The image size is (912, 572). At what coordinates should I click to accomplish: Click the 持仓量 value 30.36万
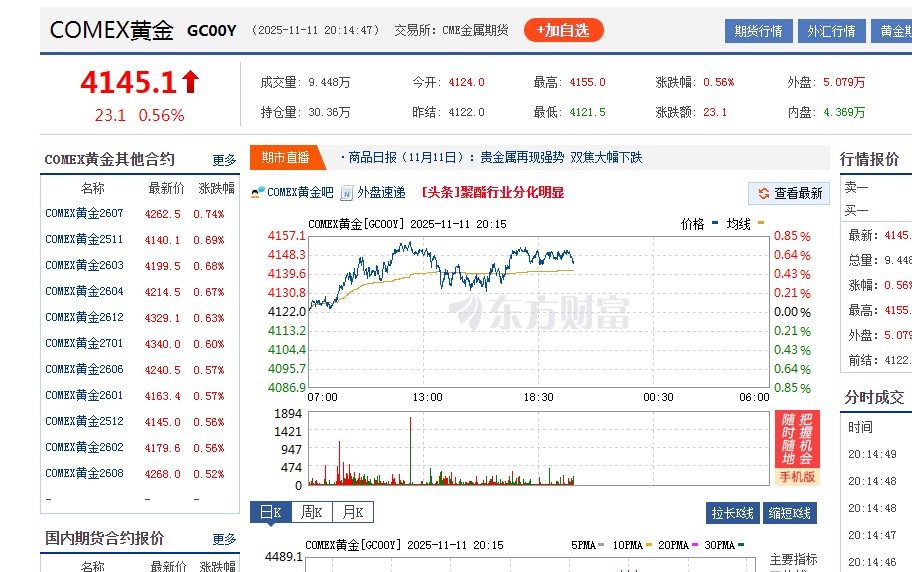click(x=329, y=112)
